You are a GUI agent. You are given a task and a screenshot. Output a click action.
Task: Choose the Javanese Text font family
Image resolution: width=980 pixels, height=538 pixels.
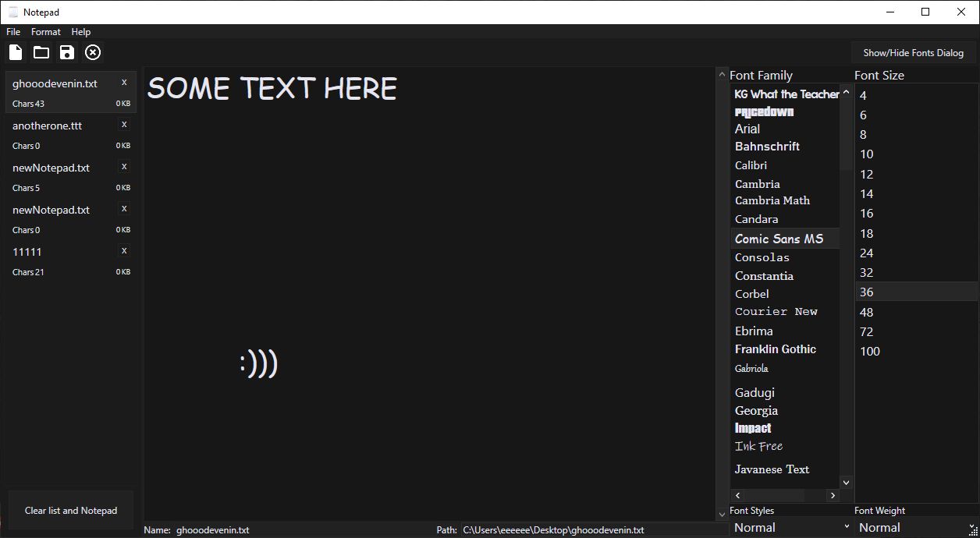pyautogui.click(x=785, y=469)
